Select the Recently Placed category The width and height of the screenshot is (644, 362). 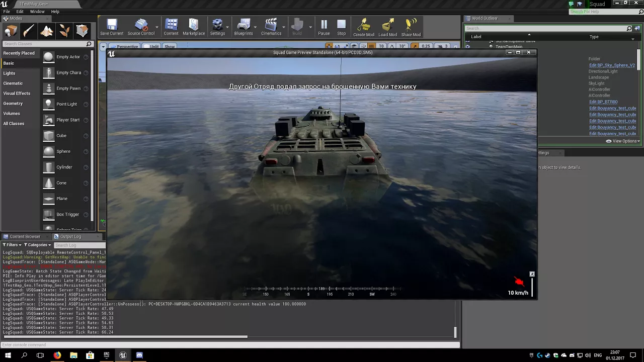click(19, 53)
